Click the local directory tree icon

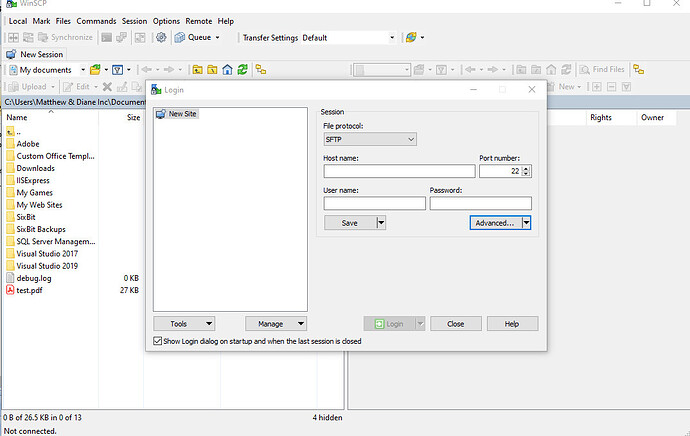coord(261,70)
